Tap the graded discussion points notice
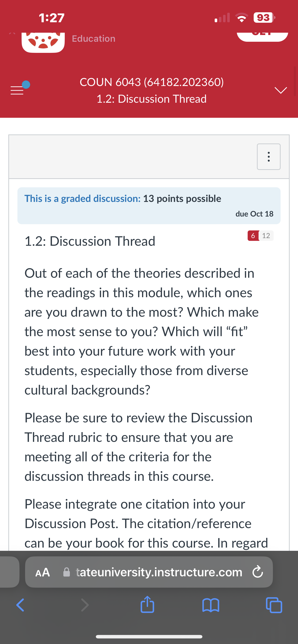The height and width of the screenshot is (644, 298). (149, 205)
